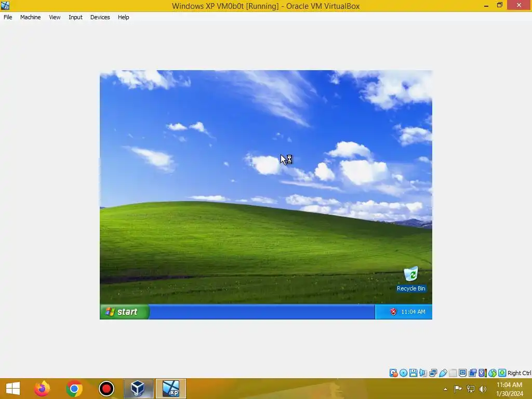Click the network adapters status icon
Viewport: 532px width, 399px height.
[433, 373]
